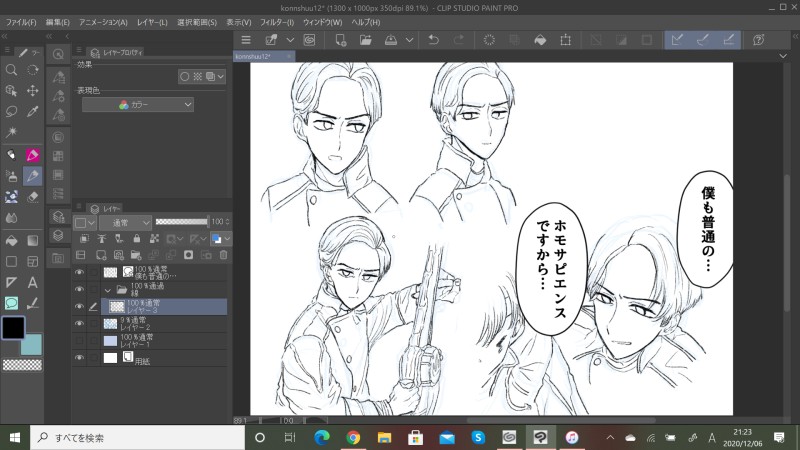The width and height of the screenshot is (800, 450).
Task: Open the ファイル(F) menu
Action: pyautogui.click(x=21, y=22)
